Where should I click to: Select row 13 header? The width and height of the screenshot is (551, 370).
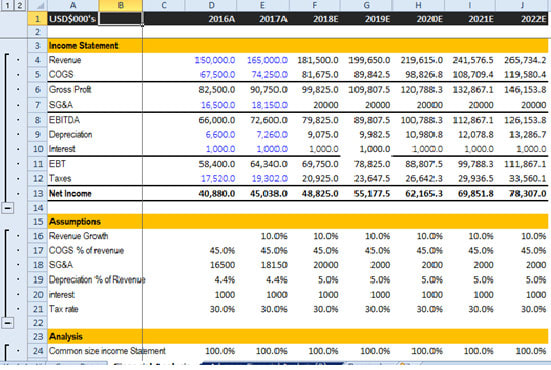coord(37,194)
